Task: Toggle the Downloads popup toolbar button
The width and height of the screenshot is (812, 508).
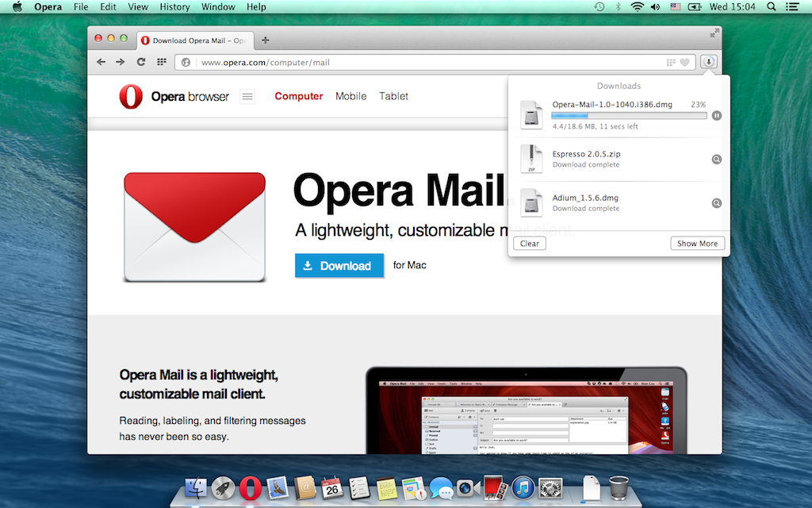Action: [x=710, y=62]
